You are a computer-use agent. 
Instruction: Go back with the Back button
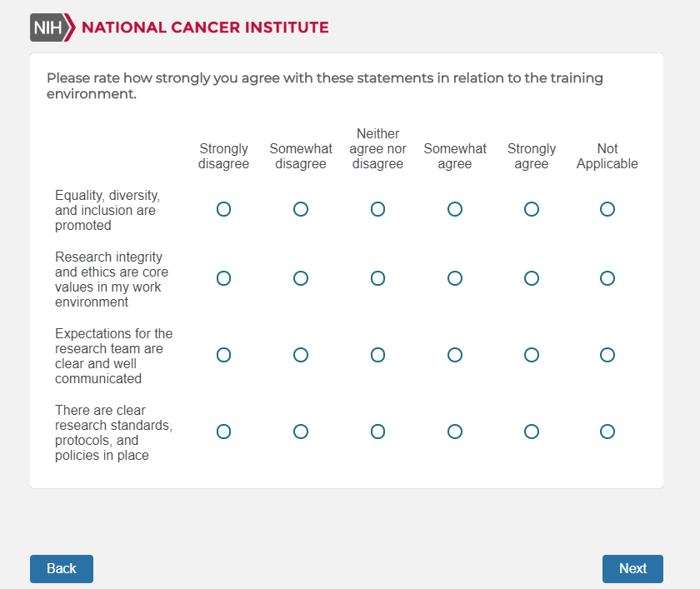[62, 569]
